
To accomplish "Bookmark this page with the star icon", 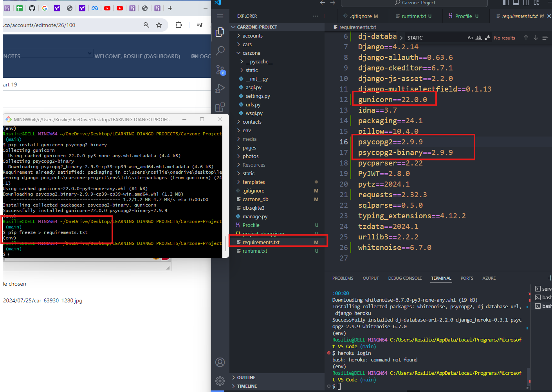I will (159, 25).
